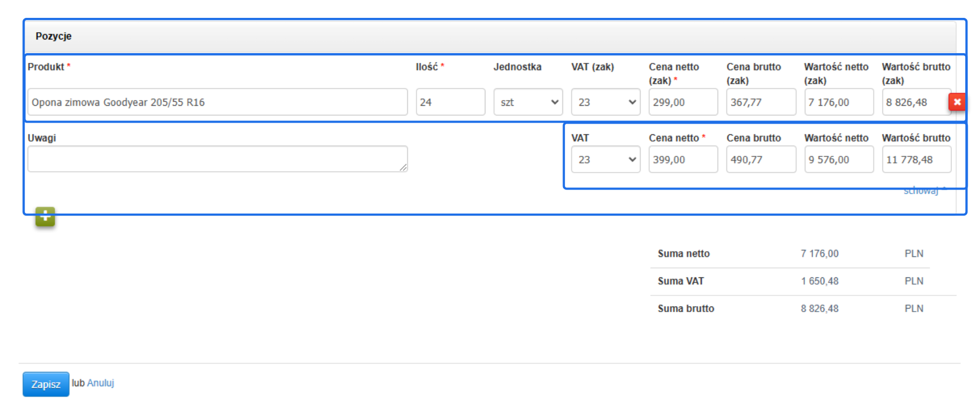
Task: Click the Wartość brutto field showing 11 778,48
Action: (916, 159)
